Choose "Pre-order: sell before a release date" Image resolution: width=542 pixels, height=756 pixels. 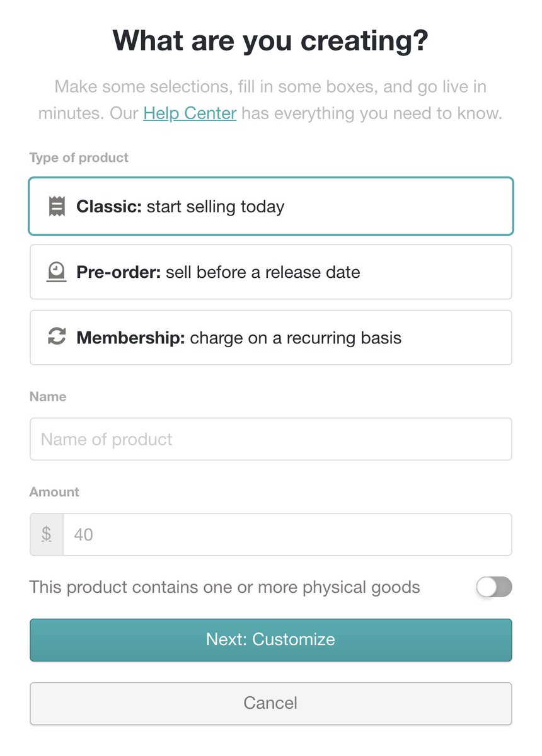click(271, 272)
